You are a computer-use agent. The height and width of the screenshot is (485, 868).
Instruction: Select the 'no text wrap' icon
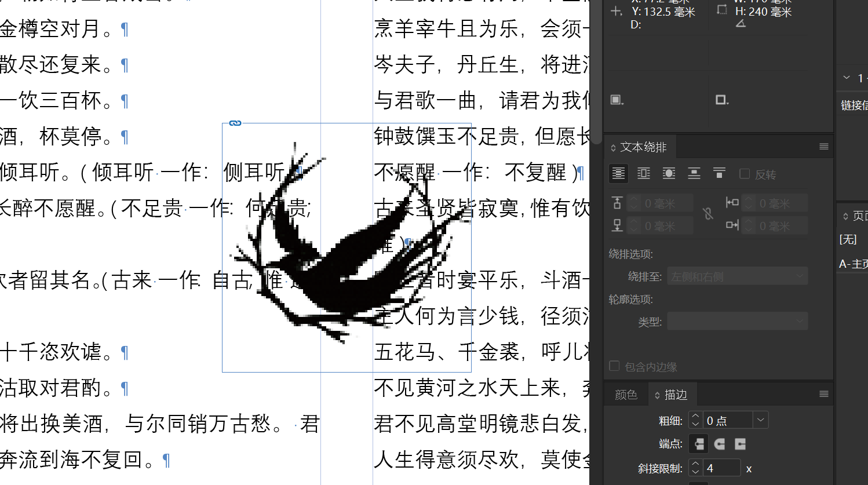618,173
